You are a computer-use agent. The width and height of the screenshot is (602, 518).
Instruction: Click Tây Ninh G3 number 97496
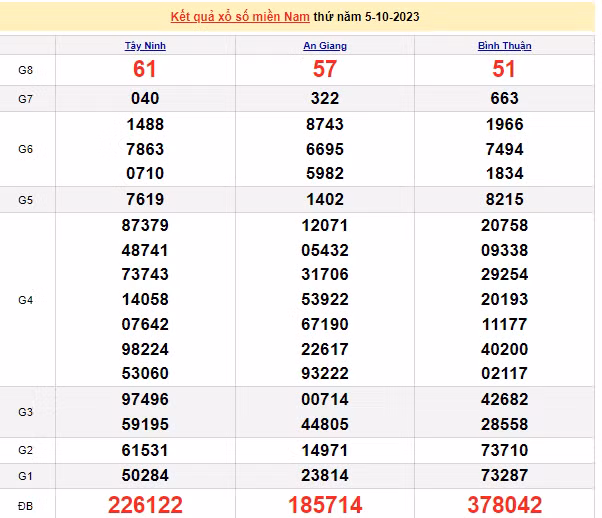[x=146, y=399]
